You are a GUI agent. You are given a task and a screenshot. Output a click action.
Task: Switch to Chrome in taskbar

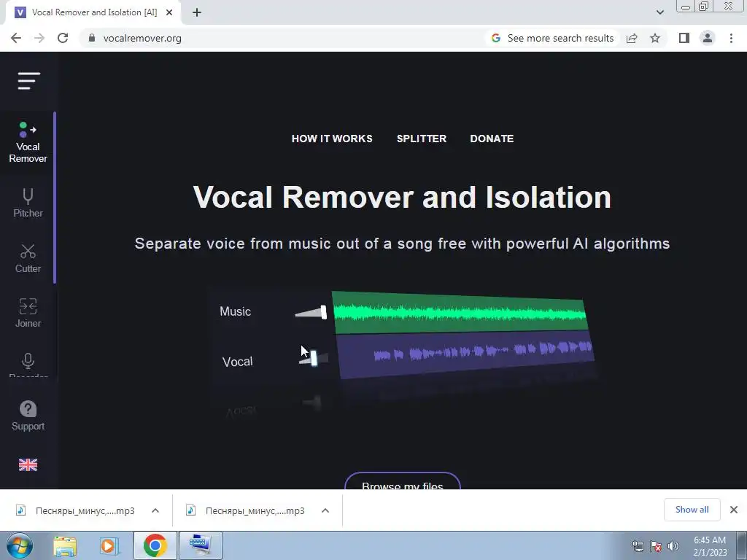tap(155, 545)
